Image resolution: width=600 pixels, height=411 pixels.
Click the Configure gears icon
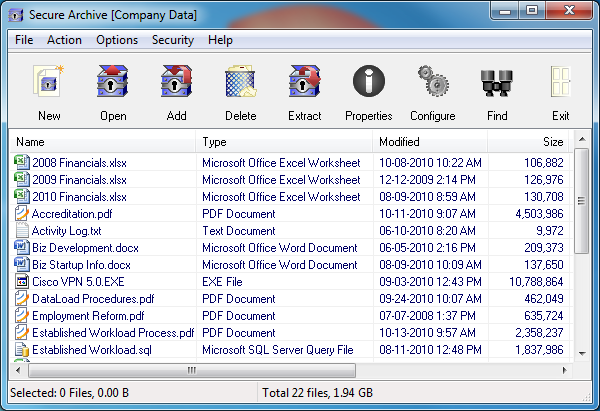pos(433,81)
